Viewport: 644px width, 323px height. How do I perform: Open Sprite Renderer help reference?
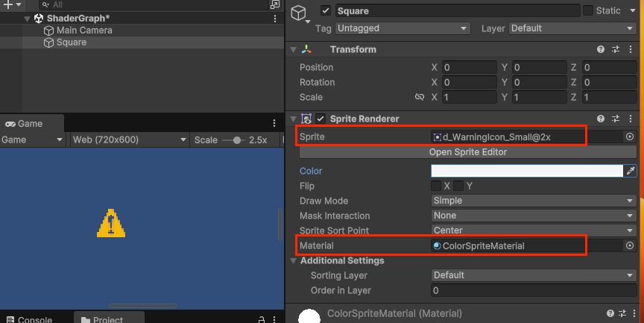tap(601, 119)
